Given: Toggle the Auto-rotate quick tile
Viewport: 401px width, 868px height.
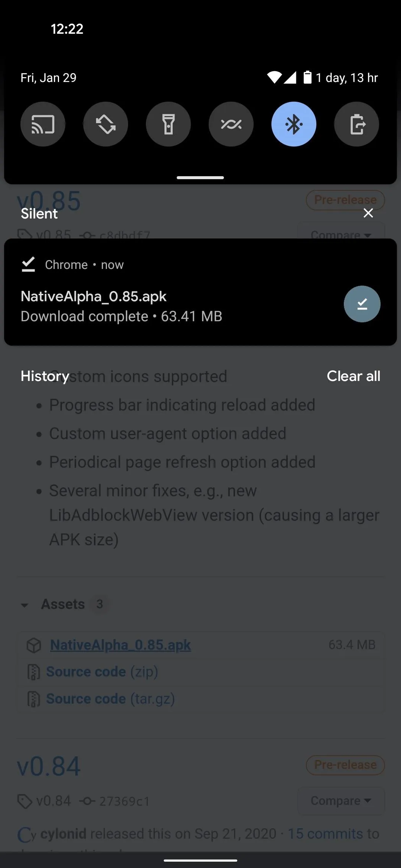Looking at the screenshot, I should [105, 124].
